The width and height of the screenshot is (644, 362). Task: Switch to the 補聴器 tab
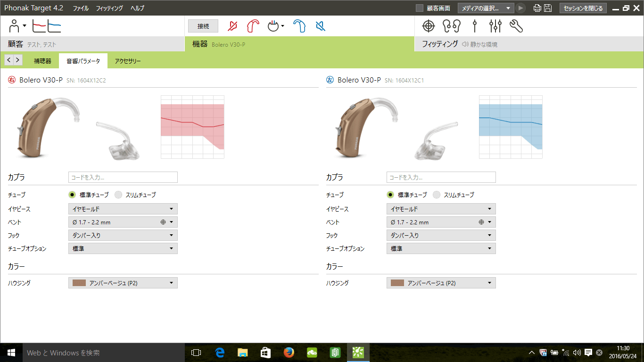pos(42,61)
